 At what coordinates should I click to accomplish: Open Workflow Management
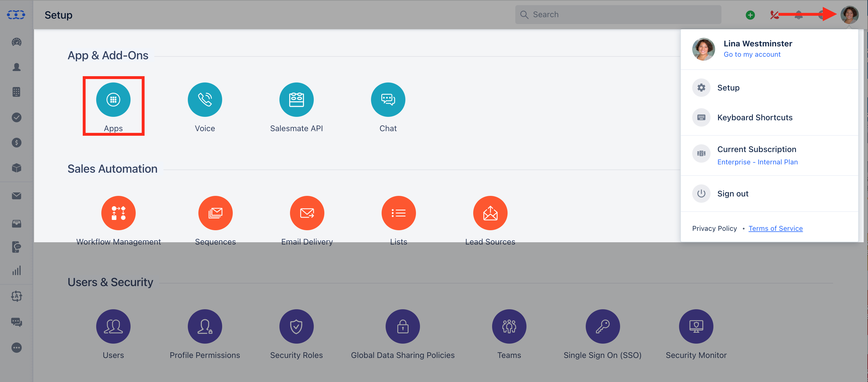coord(119,213)
